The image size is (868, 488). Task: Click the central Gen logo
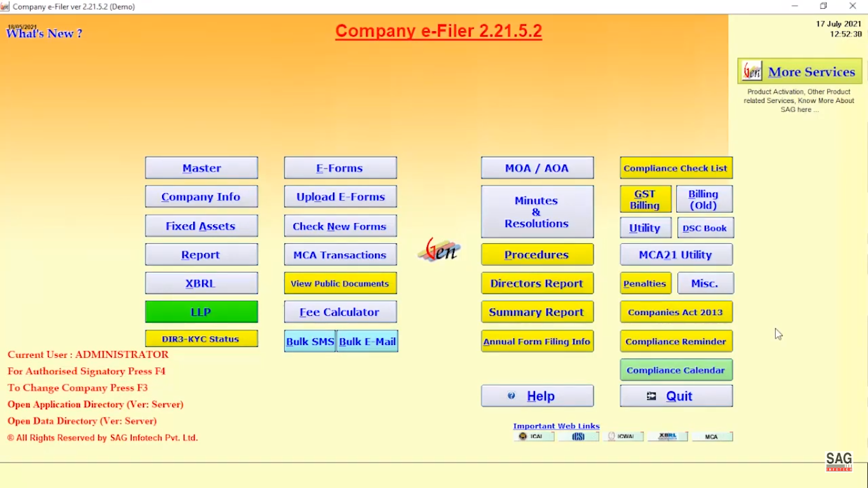[x=439, y=250]
